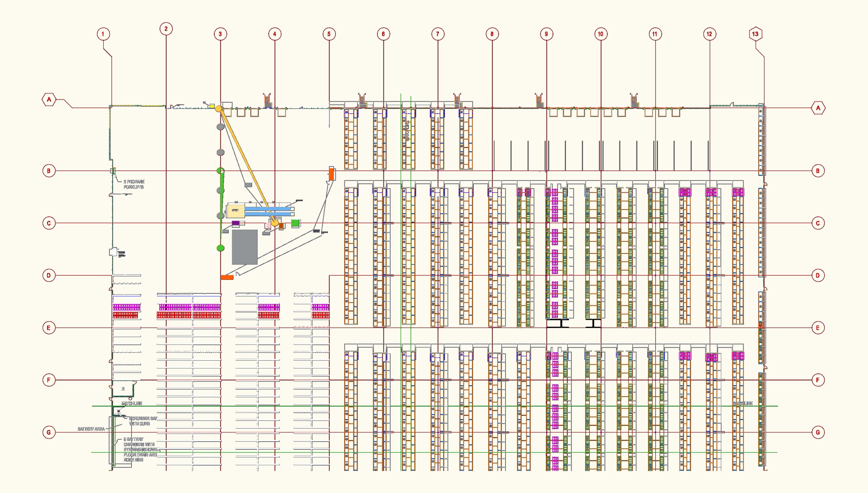The width and height of the screenshot is (868, 493).
Task: Select the '2 PROPANE FORKLIFTS' annotation
Action: 134,184
